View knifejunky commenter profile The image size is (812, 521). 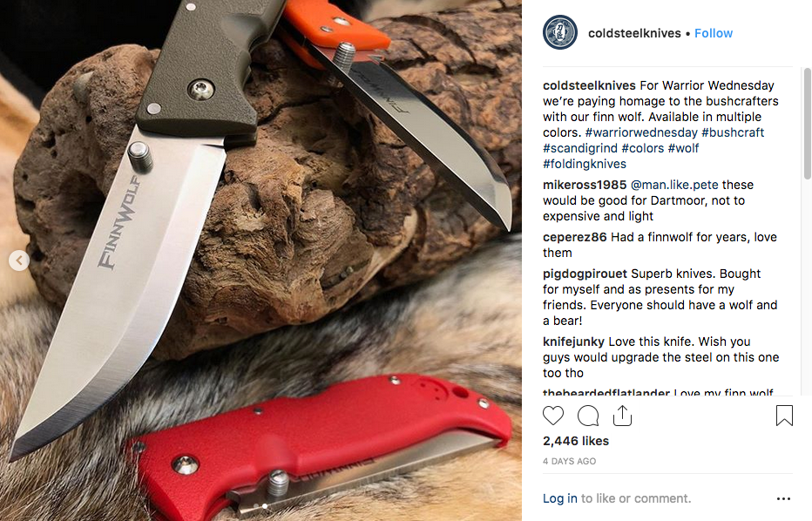[x=573, y=342]
